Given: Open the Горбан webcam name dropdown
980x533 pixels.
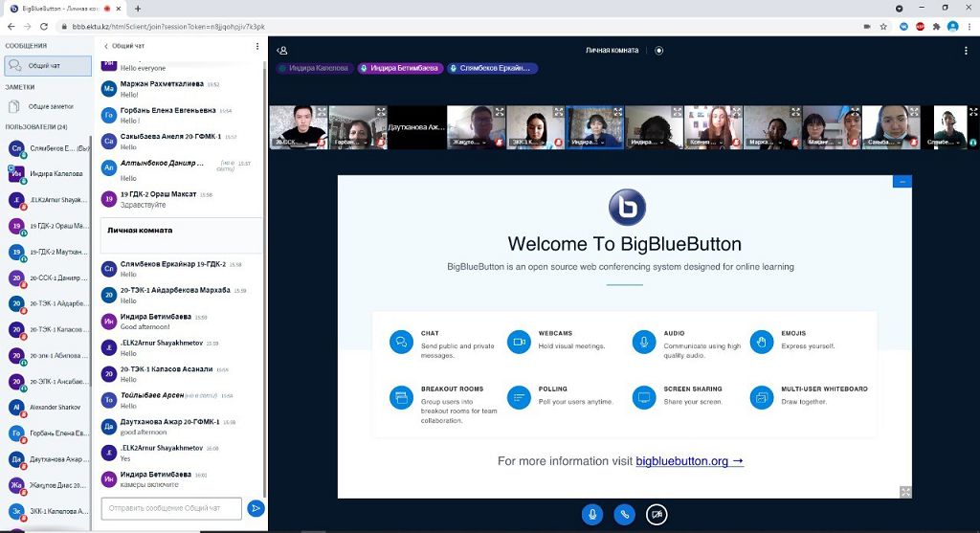Looking at the screenshot, I should (348, 143).
